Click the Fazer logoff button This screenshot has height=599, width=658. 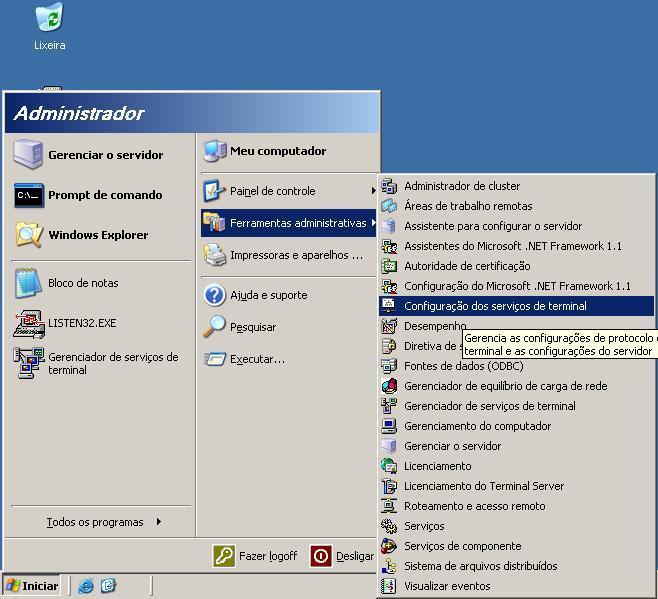click(x=256, y=556)
